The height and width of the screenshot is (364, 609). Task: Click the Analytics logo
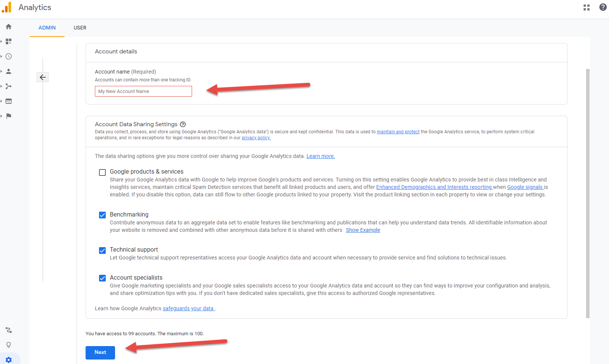(6, 7)
